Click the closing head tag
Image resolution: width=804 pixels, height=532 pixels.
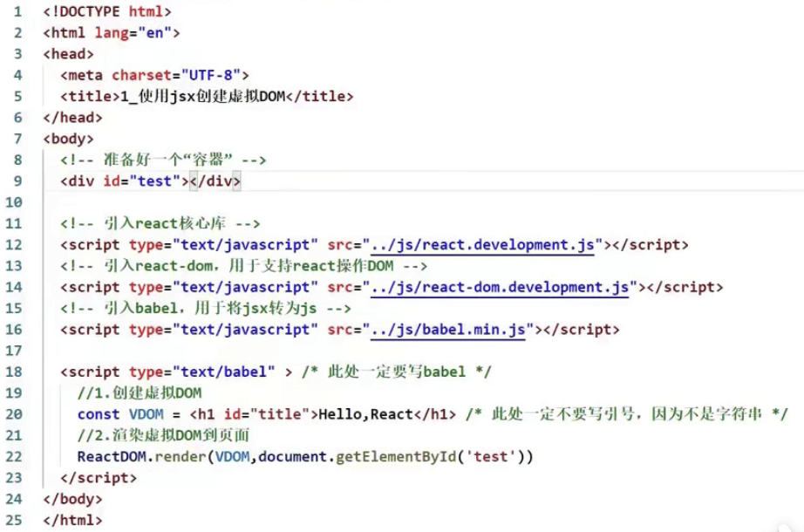72,118
